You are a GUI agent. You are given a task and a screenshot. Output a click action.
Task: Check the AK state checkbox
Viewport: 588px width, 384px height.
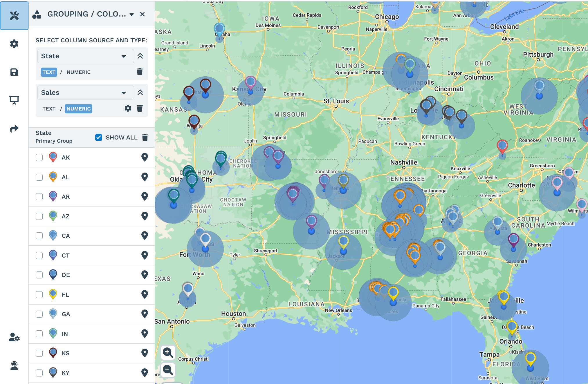tap(39, 157)
